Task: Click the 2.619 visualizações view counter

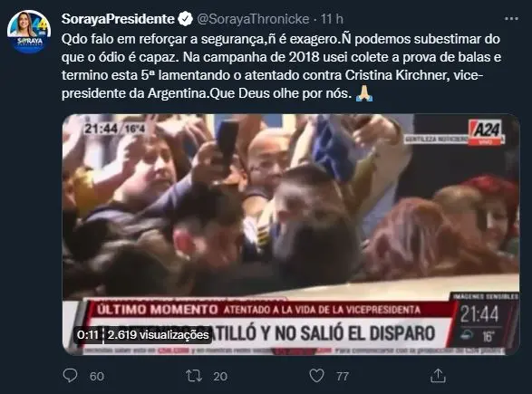Action: pyautogui.click(x=158, y=335)
